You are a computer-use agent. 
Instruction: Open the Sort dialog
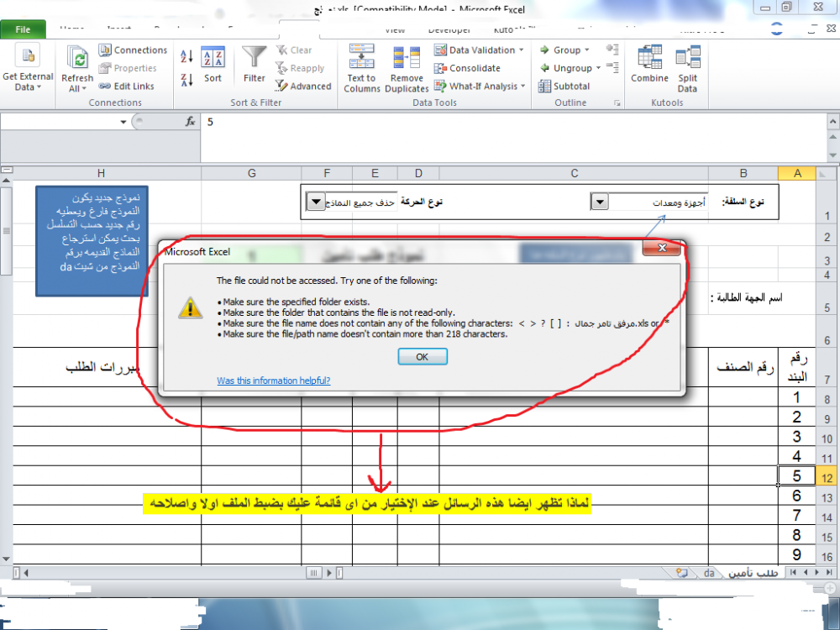(x=213, y=65)
